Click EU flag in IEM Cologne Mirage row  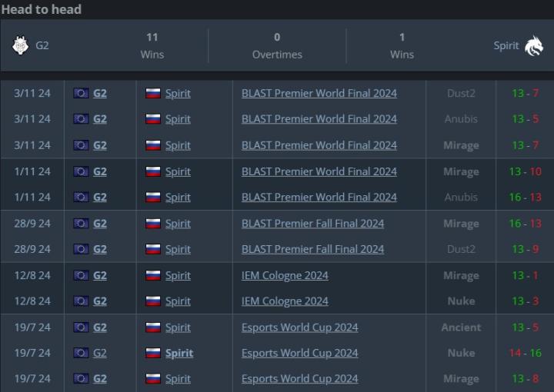(x=81, y=275)
